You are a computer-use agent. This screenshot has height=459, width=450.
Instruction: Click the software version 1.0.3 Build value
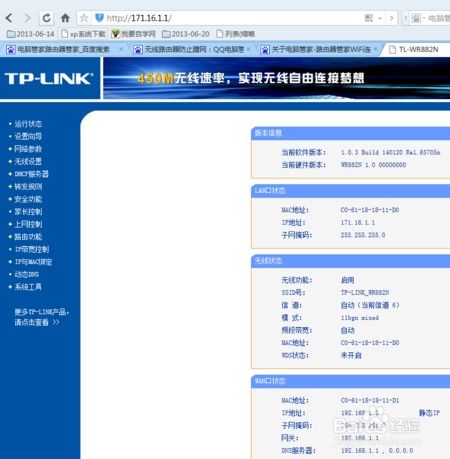tap(390, 152)
